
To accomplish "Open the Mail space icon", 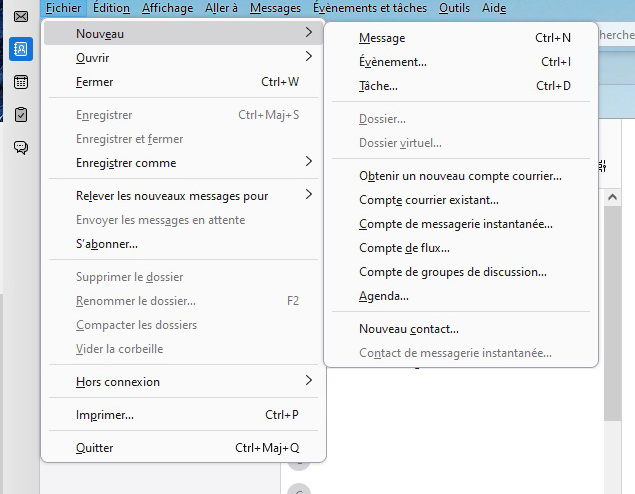I will [21, 17].
